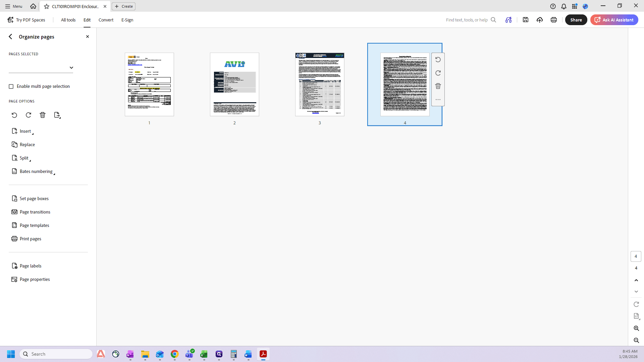644x362 pixels.
Task: Click the Share button
Action: click(576, 20)
